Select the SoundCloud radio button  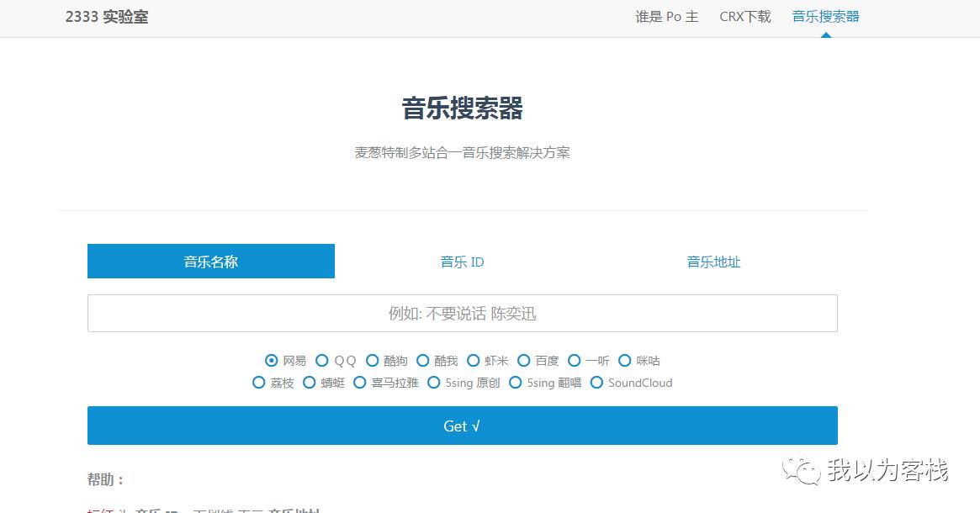coord(597,383)
